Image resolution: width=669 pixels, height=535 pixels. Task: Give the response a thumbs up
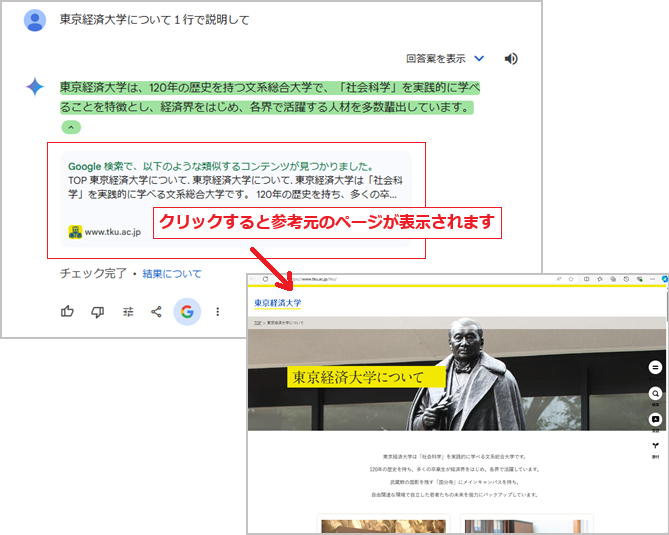[x=67, y=312]
